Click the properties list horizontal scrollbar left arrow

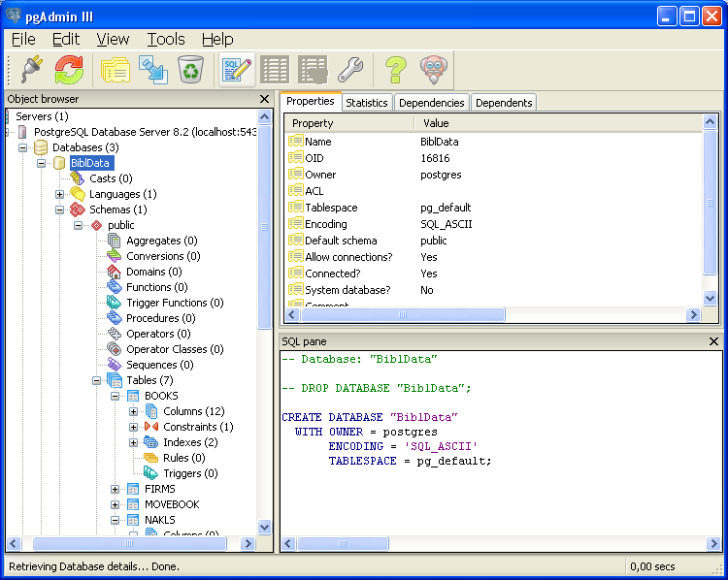click(x=291, y=314)
